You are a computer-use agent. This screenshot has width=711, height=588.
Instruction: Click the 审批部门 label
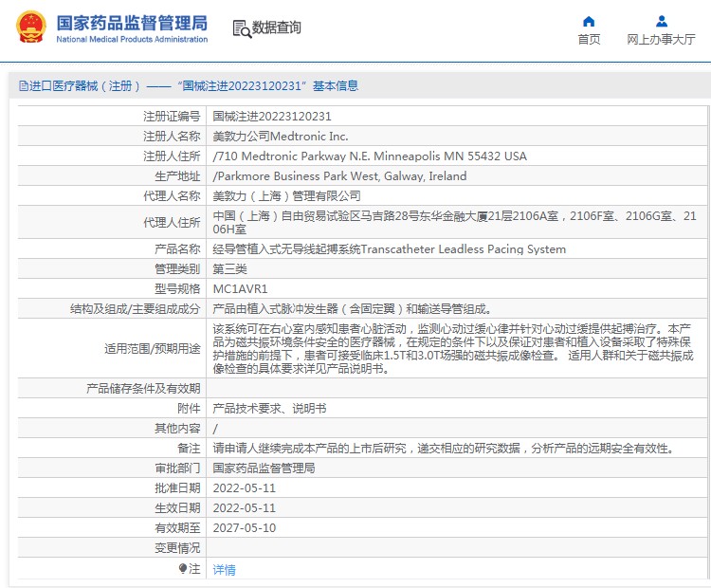click(x=177, y=469)
